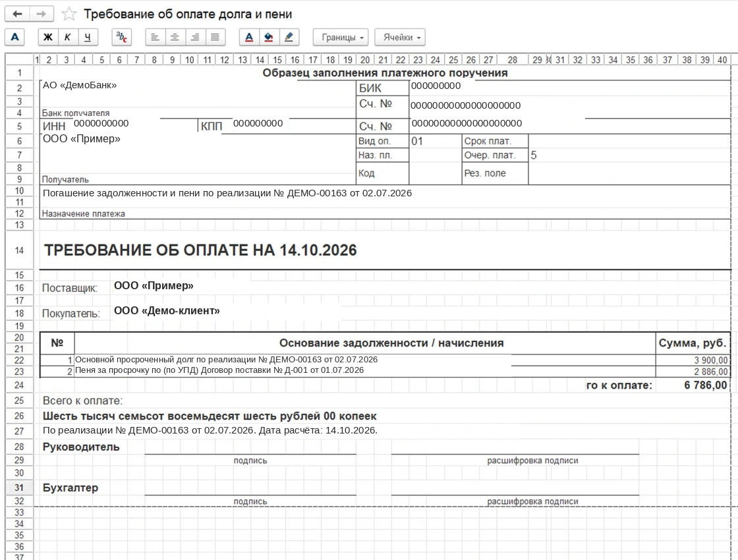
Task: Open the Ячейки dropdown
Action: tap(400, 37)
